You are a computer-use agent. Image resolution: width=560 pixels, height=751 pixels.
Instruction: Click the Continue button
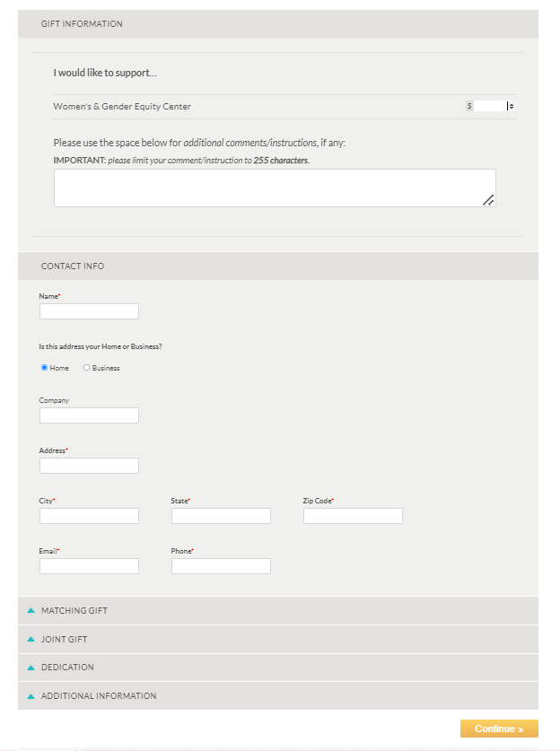coord(499,729)
